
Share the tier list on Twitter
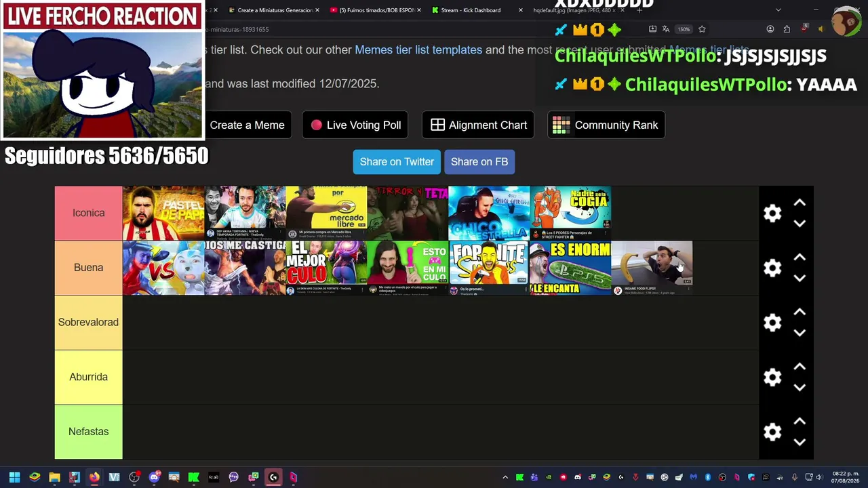[397, 162]
